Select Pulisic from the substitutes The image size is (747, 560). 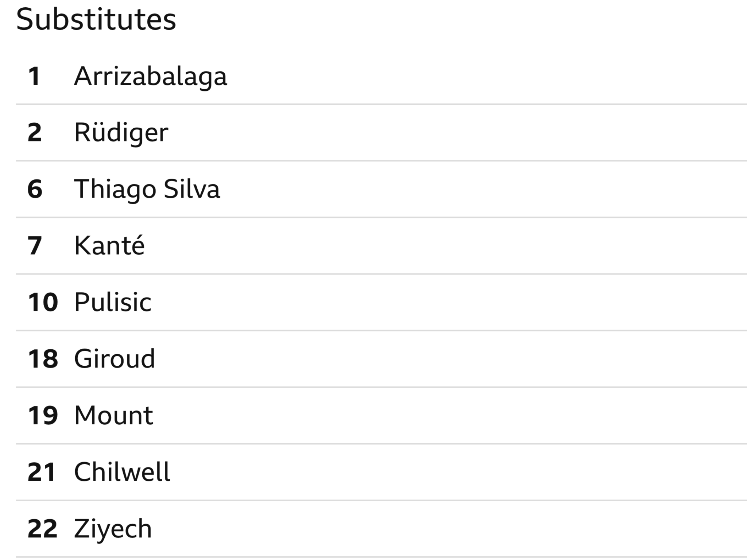(x=113, y=302)
